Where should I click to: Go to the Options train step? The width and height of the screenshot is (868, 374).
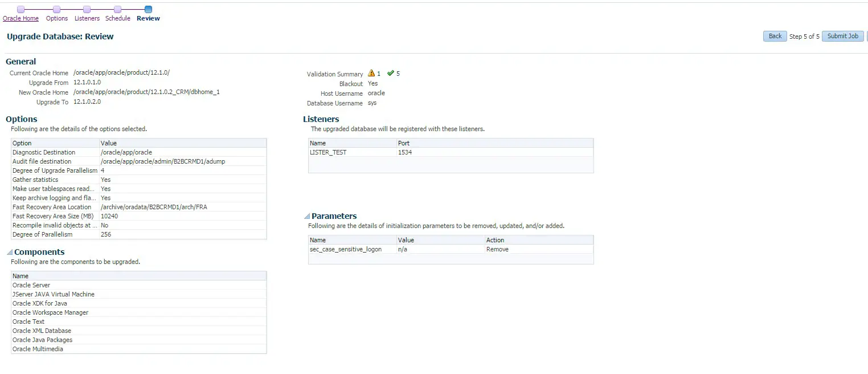(57, 18)
